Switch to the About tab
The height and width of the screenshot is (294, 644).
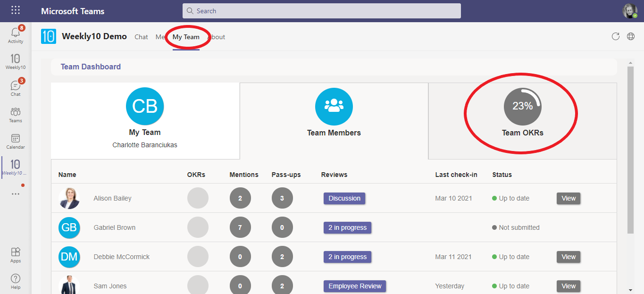tap(217, 37)
